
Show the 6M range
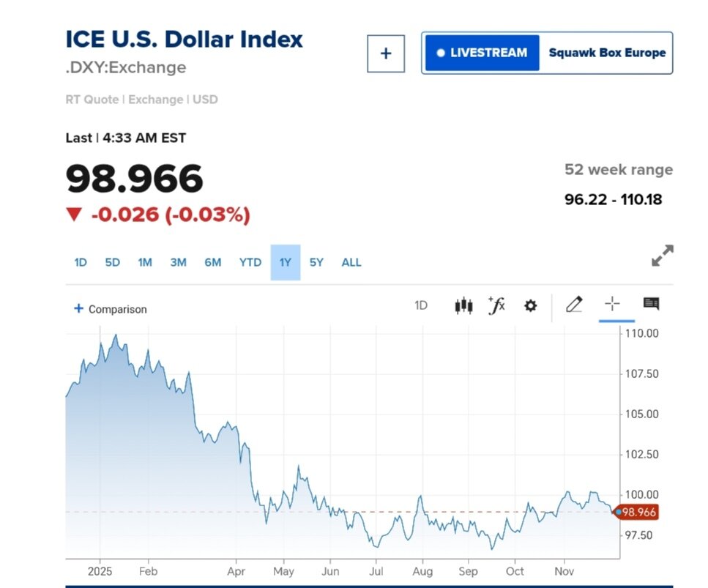(212, 262)
